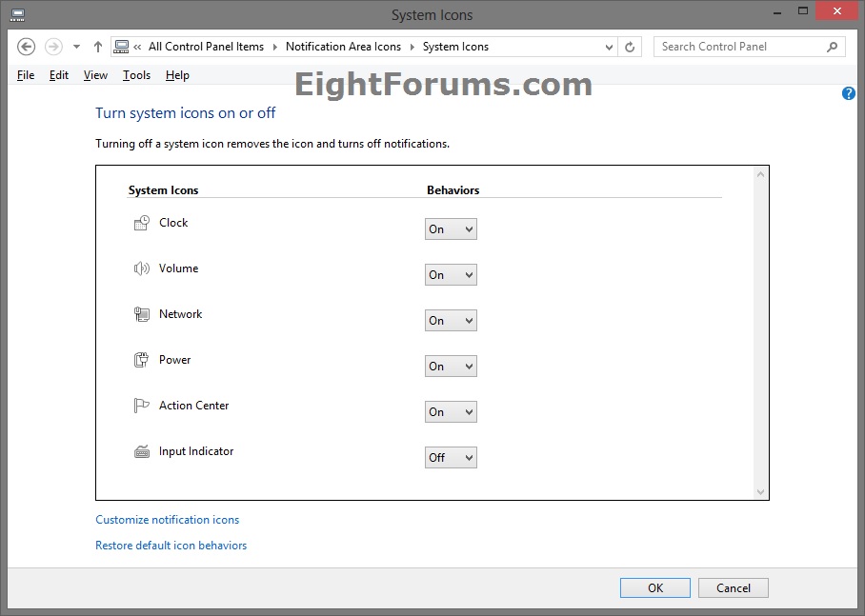
Task: Click the Action Center flag icon
Action: click(142, 406)
